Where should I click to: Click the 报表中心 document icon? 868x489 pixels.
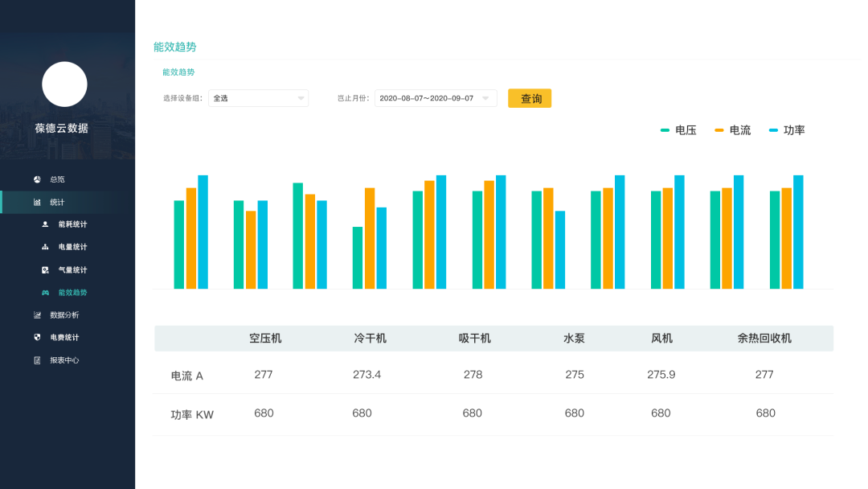[37, 360]
